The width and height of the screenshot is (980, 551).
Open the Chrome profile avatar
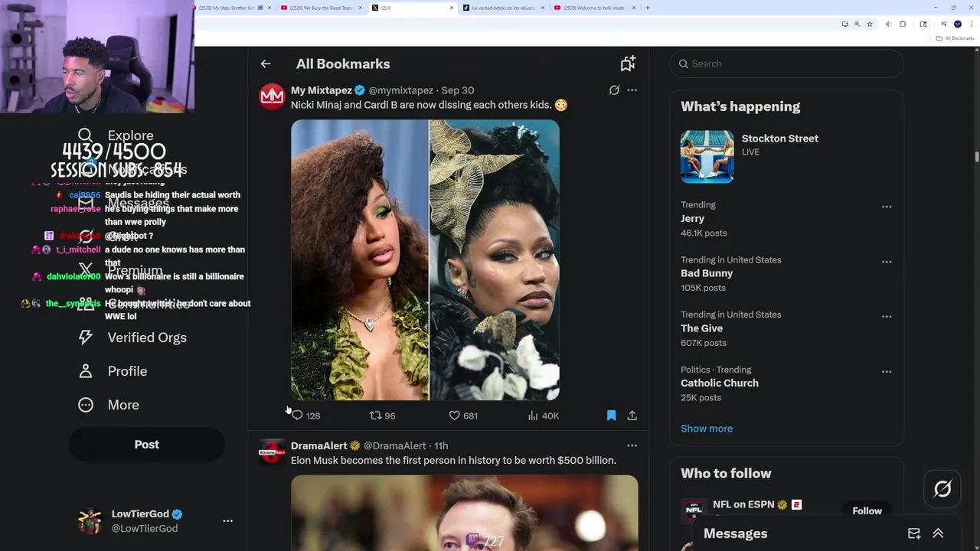point(958,24)
